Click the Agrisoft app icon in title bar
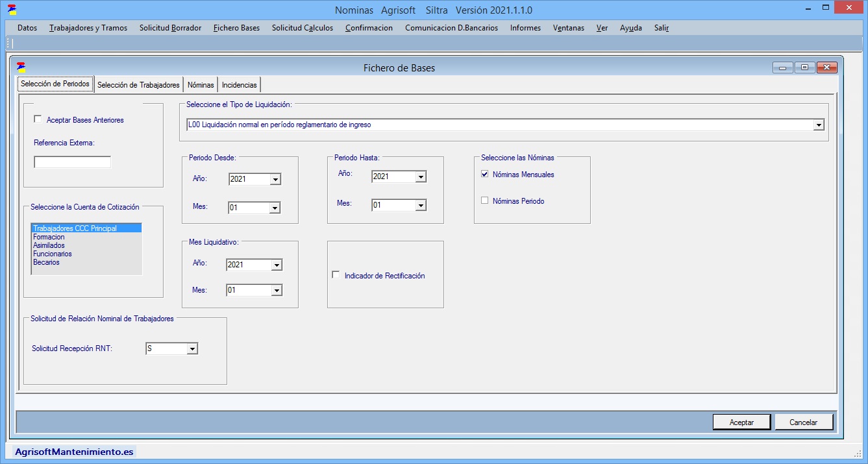Image resolution: width=868 pixels, height=464 pixels. pos(12,10)
